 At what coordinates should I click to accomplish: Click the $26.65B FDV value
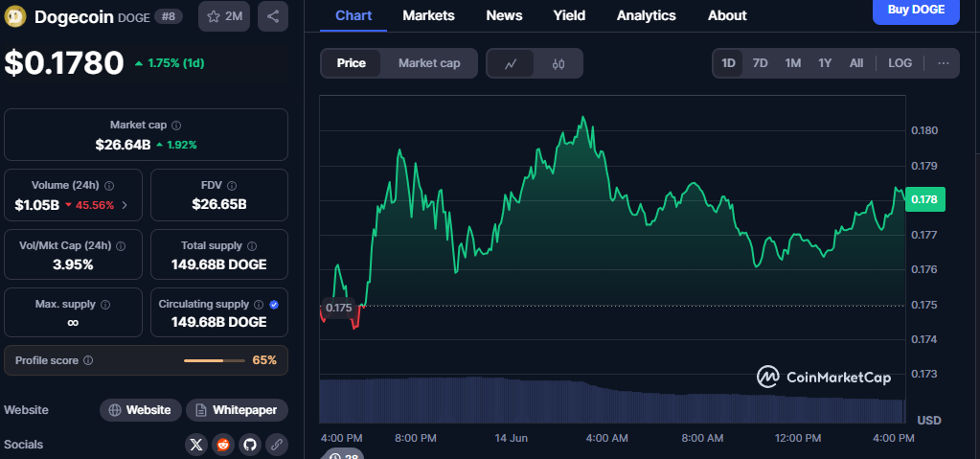(x=219, y=204)
